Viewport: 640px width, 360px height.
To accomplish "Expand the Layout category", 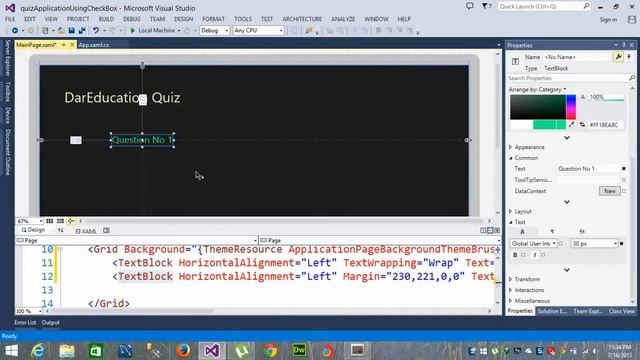I will [511, 211].
